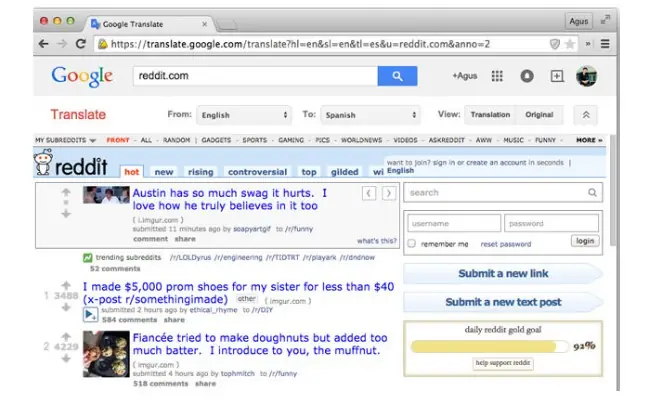Select the gilded tab

click(344, 172)
